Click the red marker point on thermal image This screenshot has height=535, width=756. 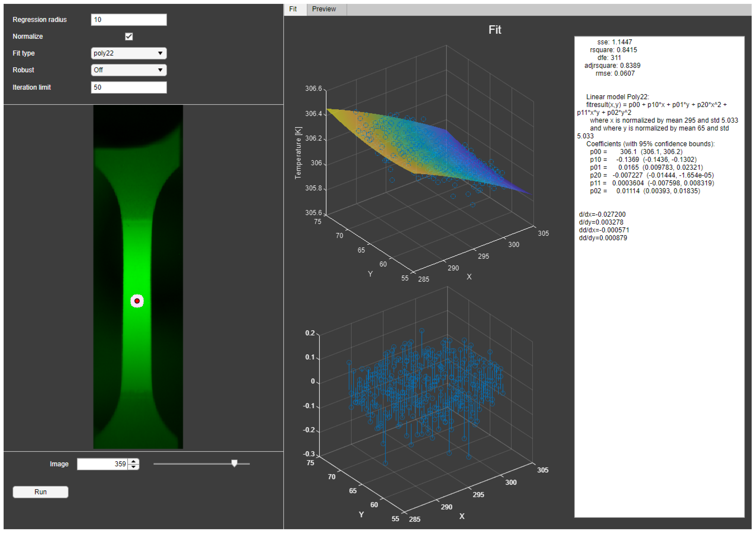[137, 301]
